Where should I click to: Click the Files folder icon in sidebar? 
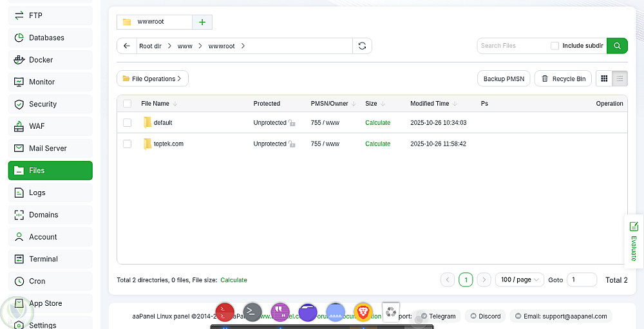pyautogui.click(x=19, y=171)
